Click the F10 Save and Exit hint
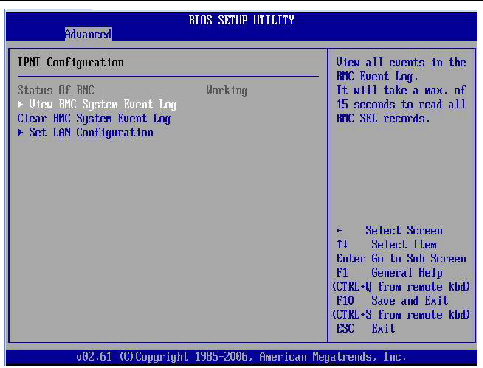 392,301
